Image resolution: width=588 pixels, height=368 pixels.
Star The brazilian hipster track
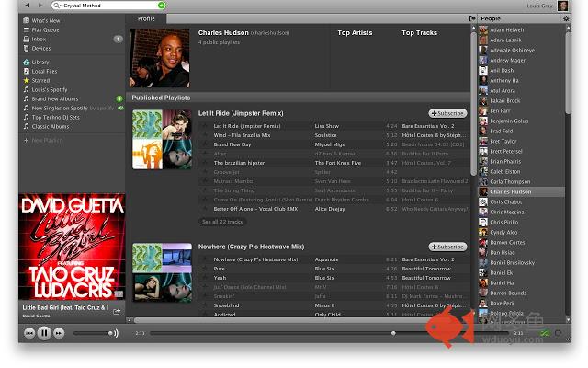(x=205, y=163)
